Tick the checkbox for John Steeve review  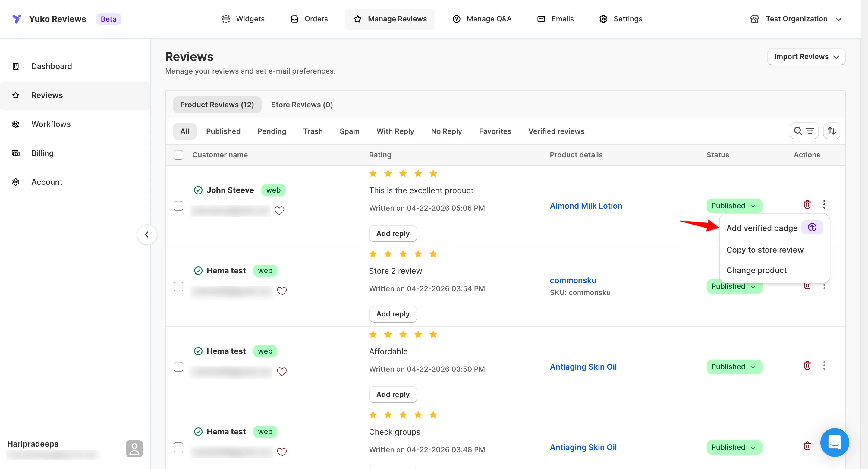178,206
